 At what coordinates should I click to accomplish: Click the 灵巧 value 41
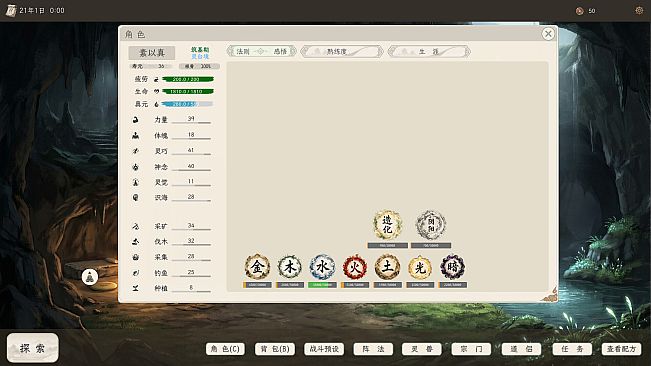coord(191,150)
